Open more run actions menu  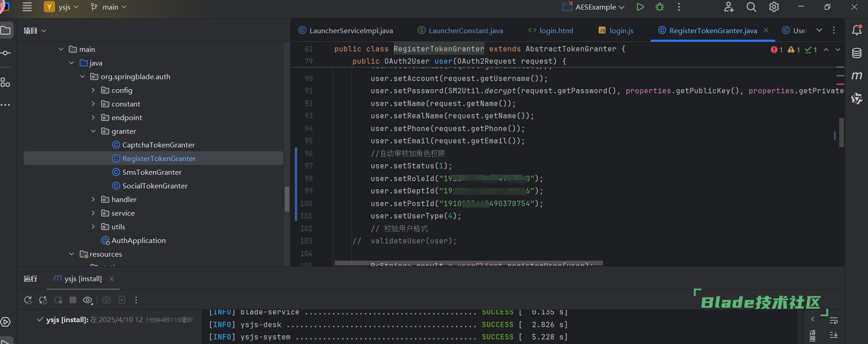[x=679, y=7]
